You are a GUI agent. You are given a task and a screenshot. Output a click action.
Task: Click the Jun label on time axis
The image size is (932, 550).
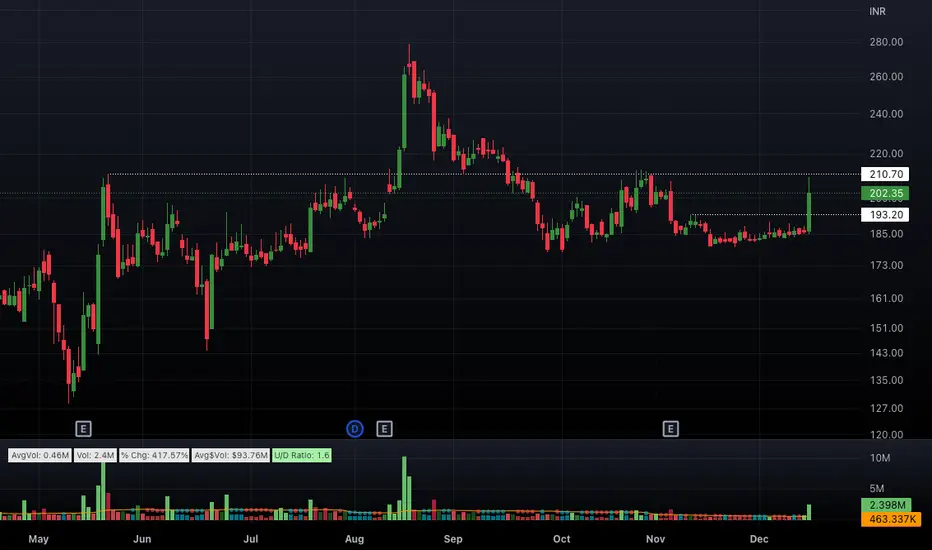pyautogui.click(x=142, y=539)
